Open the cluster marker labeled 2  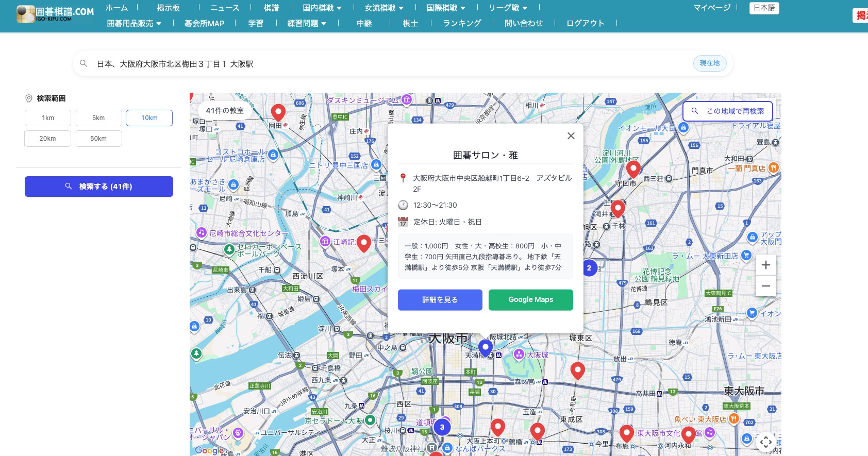589,268
